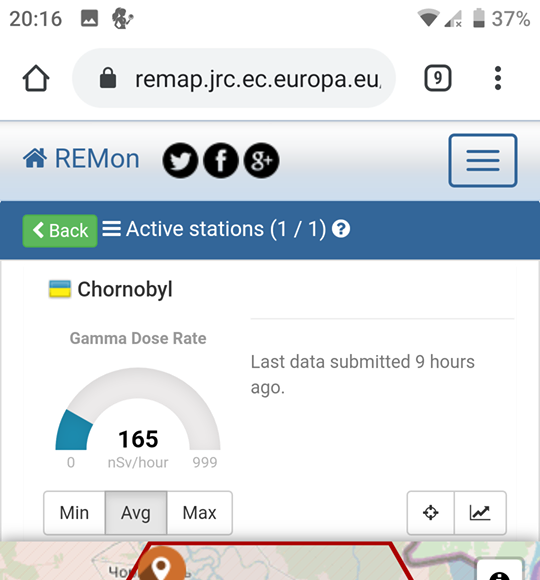This screenshot has width=540, height=580.
Task: Share via the Twitter icon
Action: coord(180,160)
